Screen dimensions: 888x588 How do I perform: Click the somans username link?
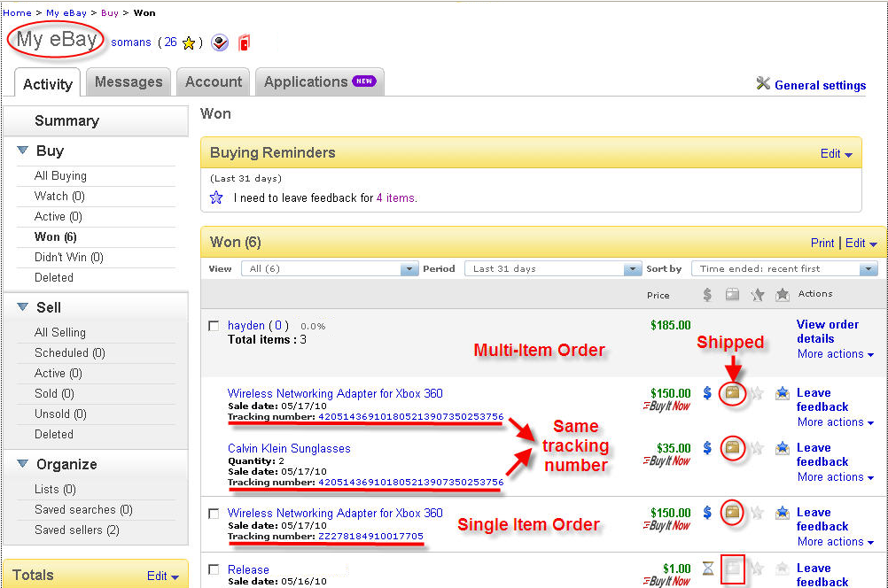(x=131, y=43)
